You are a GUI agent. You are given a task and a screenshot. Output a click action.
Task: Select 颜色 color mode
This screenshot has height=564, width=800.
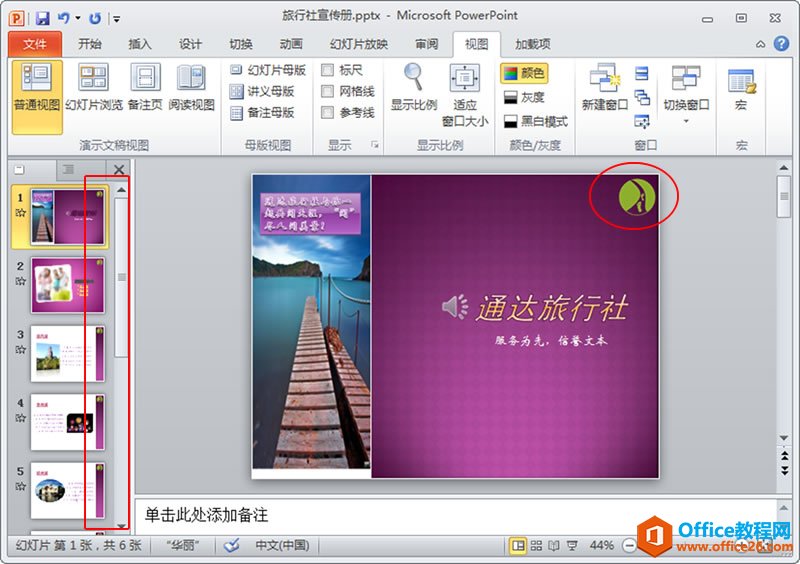click(524, 73)
